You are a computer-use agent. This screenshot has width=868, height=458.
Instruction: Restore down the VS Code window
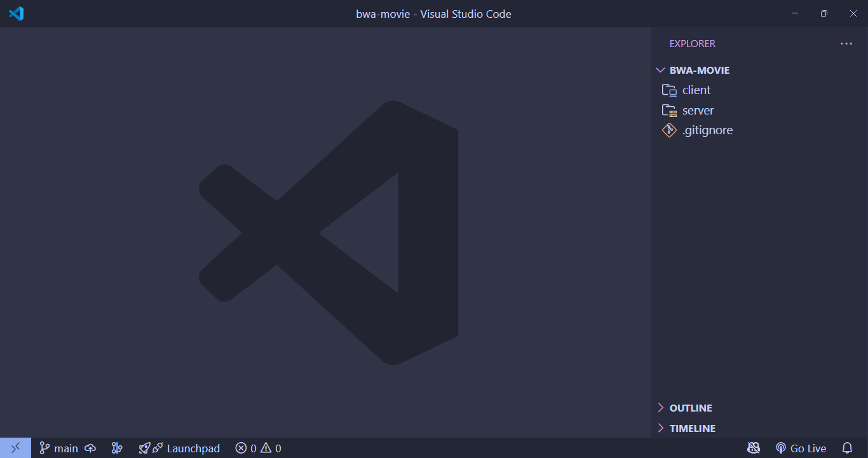tap(824, 13)
